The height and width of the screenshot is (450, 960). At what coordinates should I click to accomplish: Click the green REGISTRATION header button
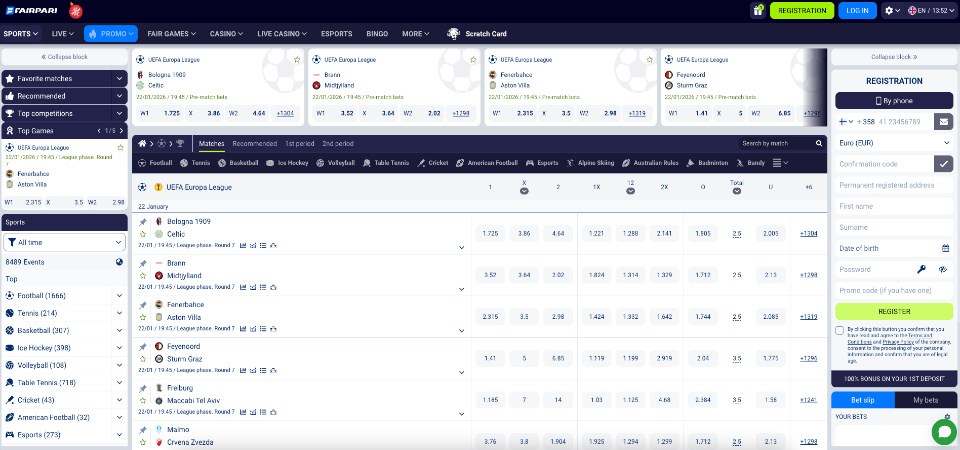[x=802, y=10]
